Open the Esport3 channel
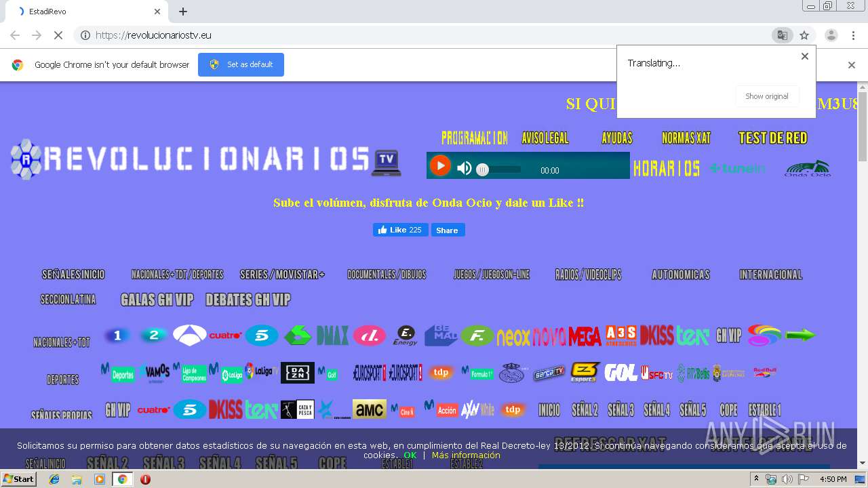 point(585,373)
